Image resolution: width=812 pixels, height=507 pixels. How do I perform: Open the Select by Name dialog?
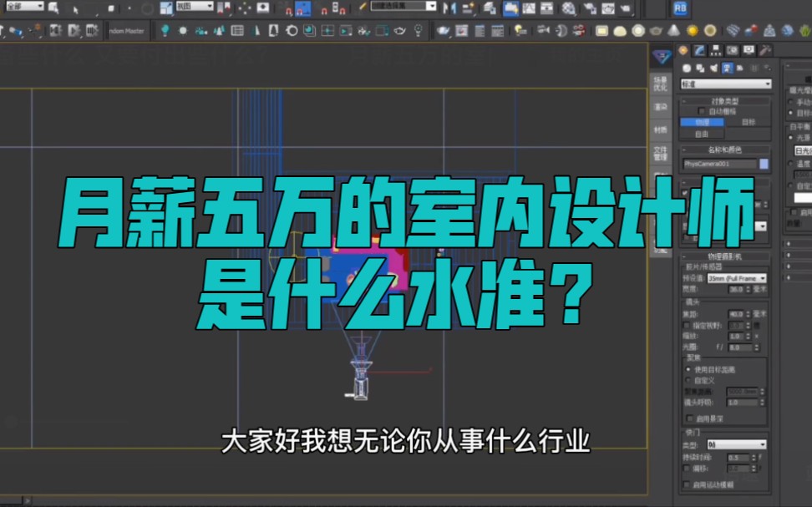[x=53, y=7]
